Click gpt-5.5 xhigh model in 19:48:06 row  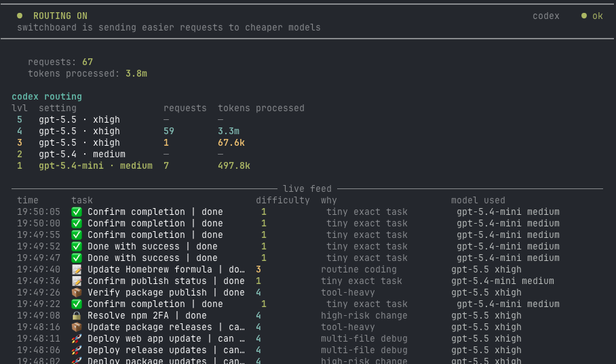pos(486,350)
